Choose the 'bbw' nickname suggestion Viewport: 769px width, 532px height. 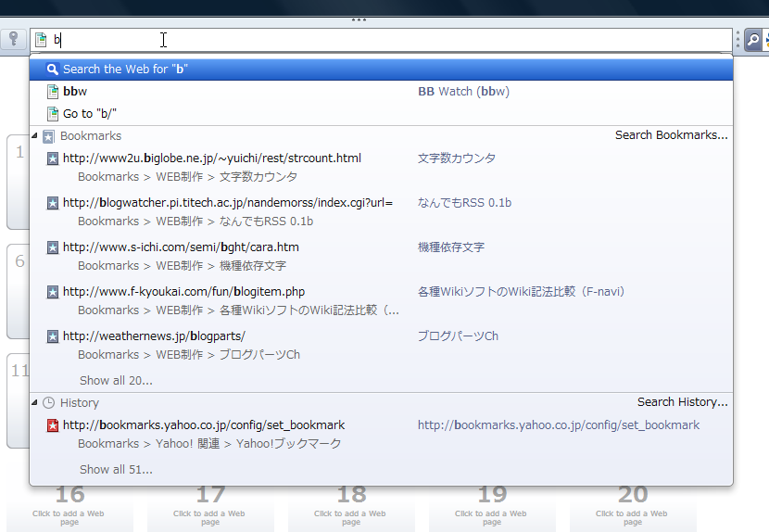(381, 91)
